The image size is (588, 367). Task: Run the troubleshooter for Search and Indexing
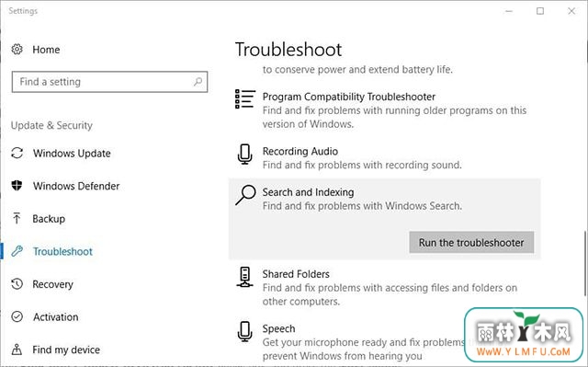471,243
